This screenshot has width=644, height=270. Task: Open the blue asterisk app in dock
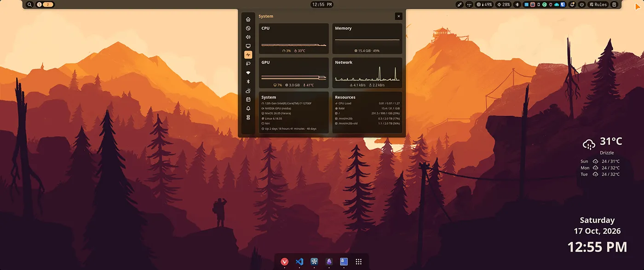click(314, 262)
